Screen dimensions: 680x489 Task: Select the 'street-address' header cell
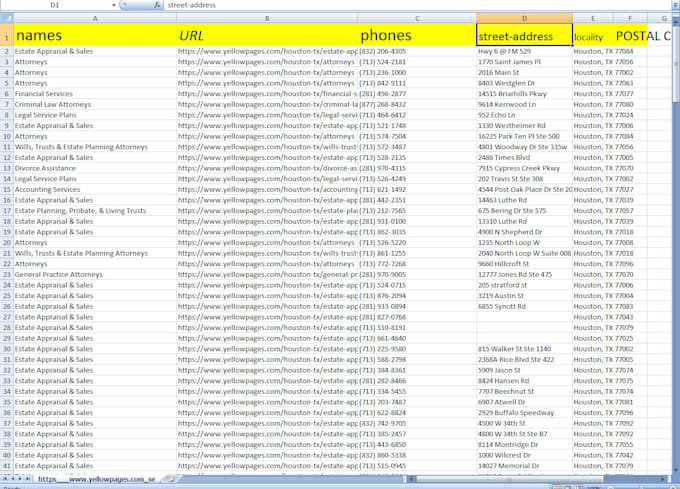tap(524, 35)
